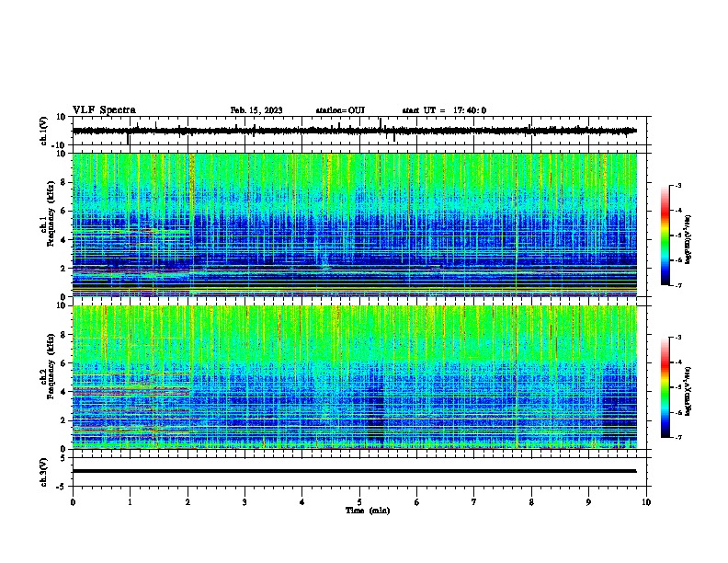
Task: Click time axis tick label "2" at bottom
Action: click(188, 502)
